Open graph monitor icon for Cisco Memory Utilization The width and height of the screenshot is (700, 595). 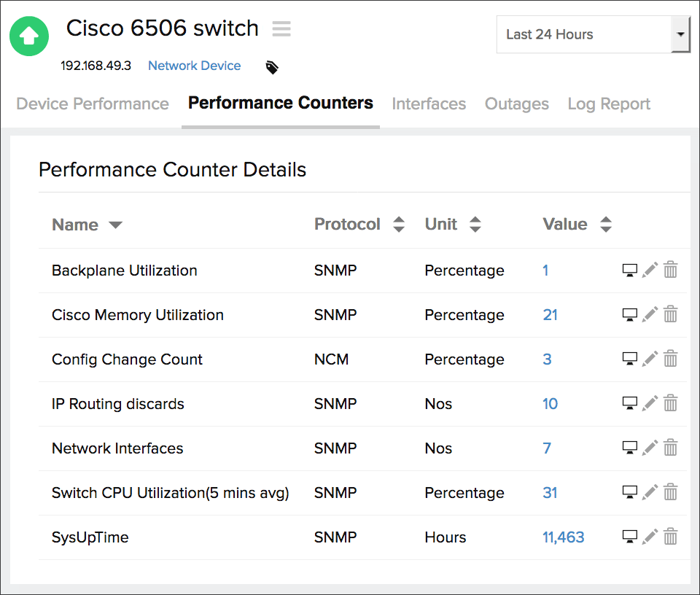(630, 315)
